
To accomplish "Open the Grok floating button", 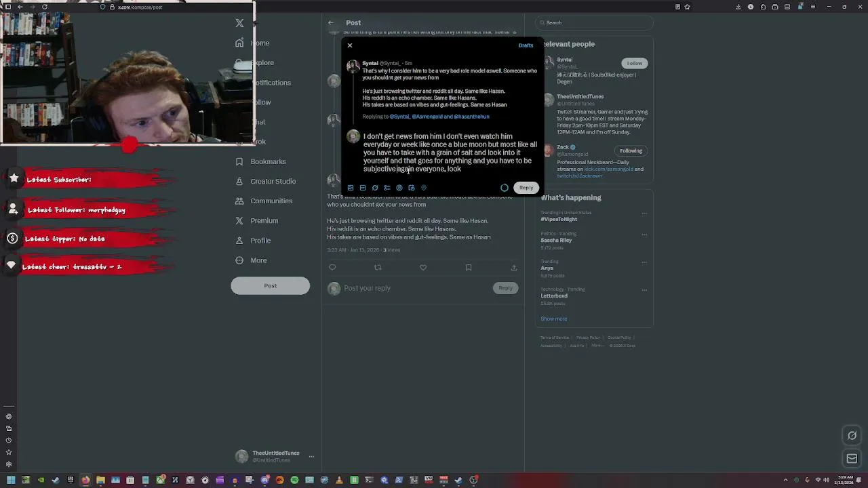I will click(852, 435).
